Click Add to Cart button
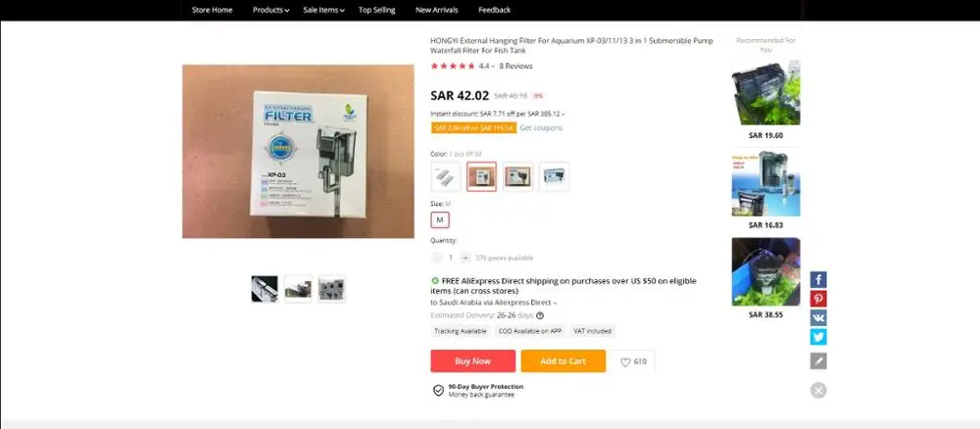980x429 pixels. pyautogui.click(x=563, y=361)
